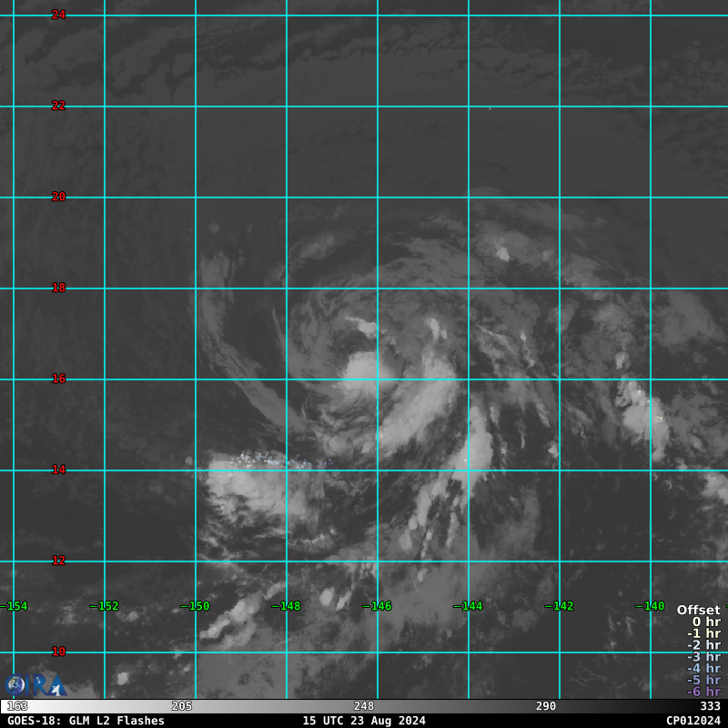The width and height of the screenshot is (728, 728).
Task: Pick the -3 hr offset legend entry
Action: pos(703,657)
